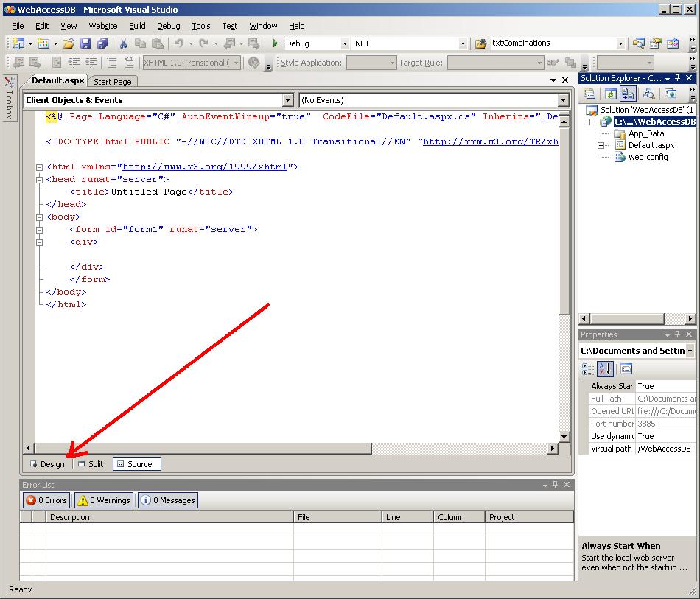This screenshot has width=700, height=599.
Task: Switch to Design view
Action: 47,464
